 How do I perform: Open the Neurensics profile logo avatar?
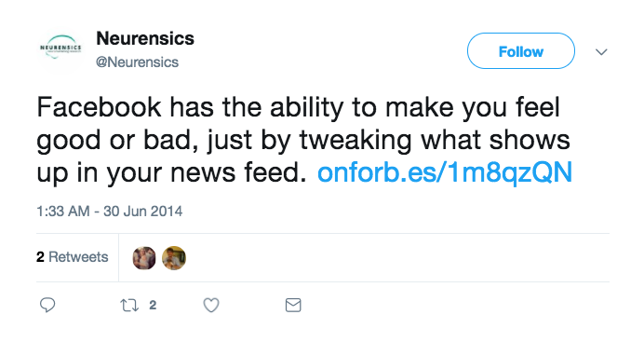[x=60, y=49]
